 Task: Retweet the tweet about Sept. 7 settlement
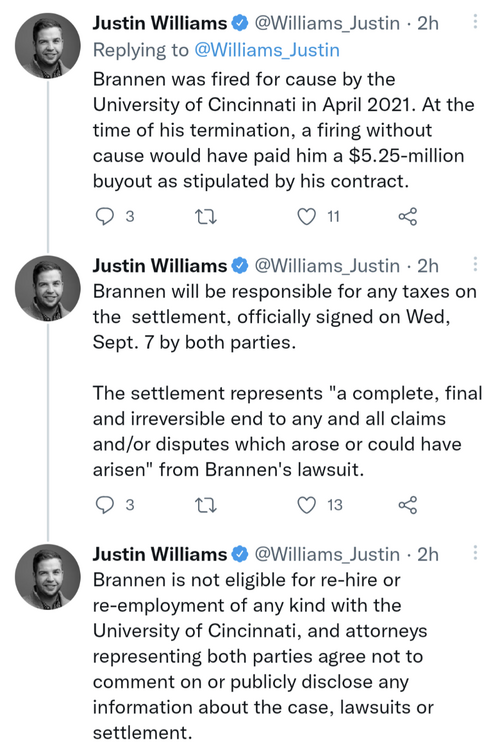(x=206, y=506)
